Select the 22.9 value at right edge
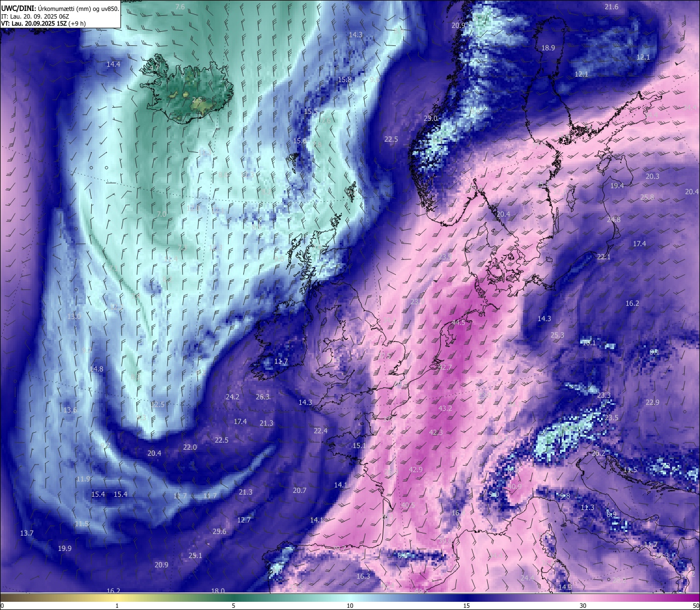This screenshot has height=610, width=700. tap(652, 402)
